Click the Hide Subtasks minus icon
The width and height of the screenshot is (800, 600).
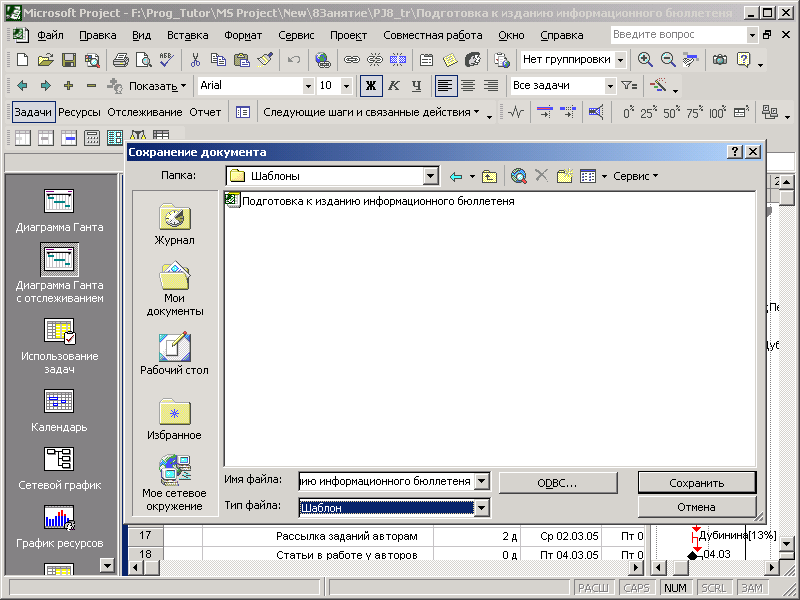click(91, 86)
